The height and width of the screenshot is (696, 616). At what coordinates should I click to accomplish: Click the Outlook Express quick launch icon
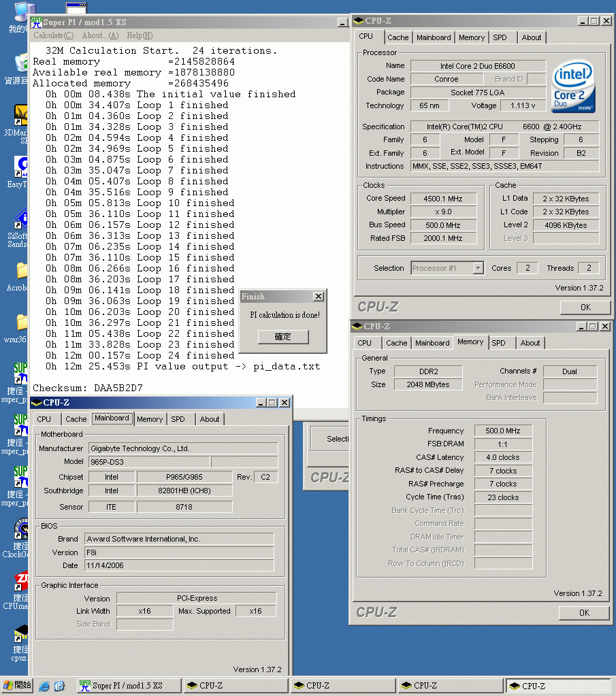[59, 686]
